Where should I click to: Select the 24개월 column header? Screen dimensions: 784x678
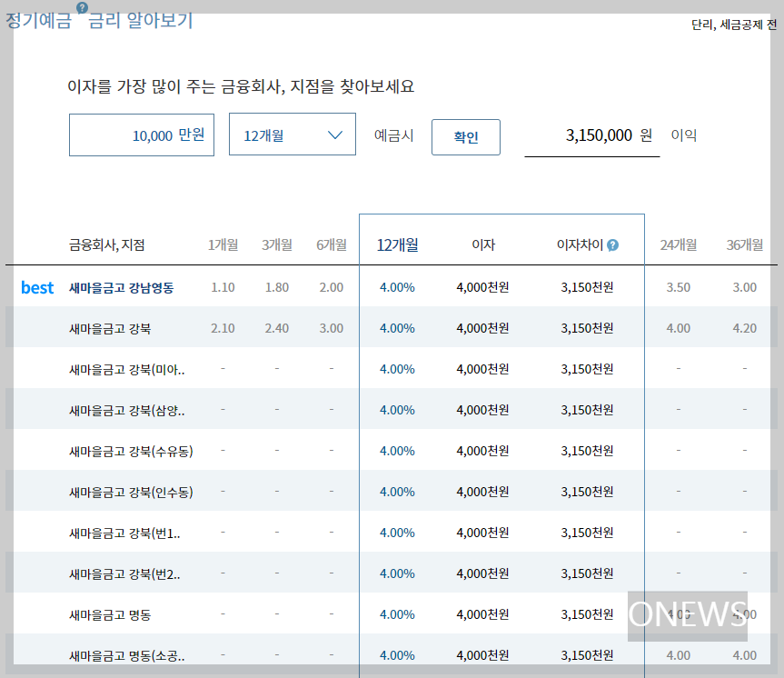coord(679,245)
